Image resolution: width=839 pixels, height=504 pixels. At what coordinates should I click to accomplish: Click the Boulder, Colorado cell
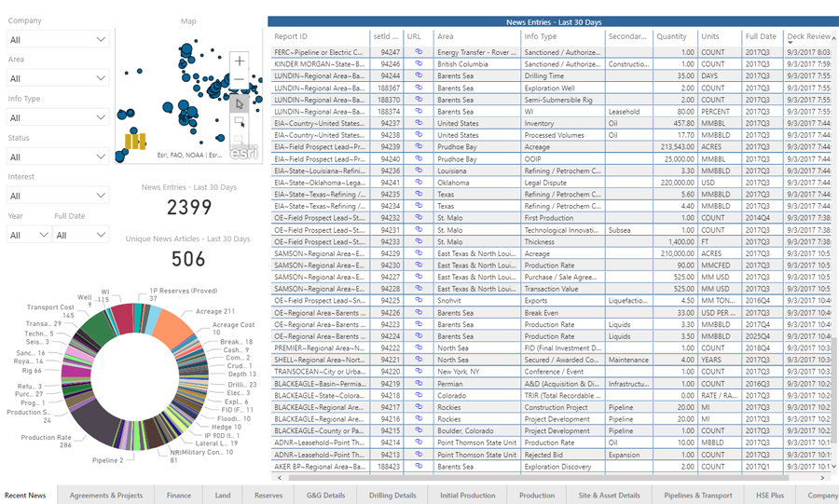click(475, 430)
